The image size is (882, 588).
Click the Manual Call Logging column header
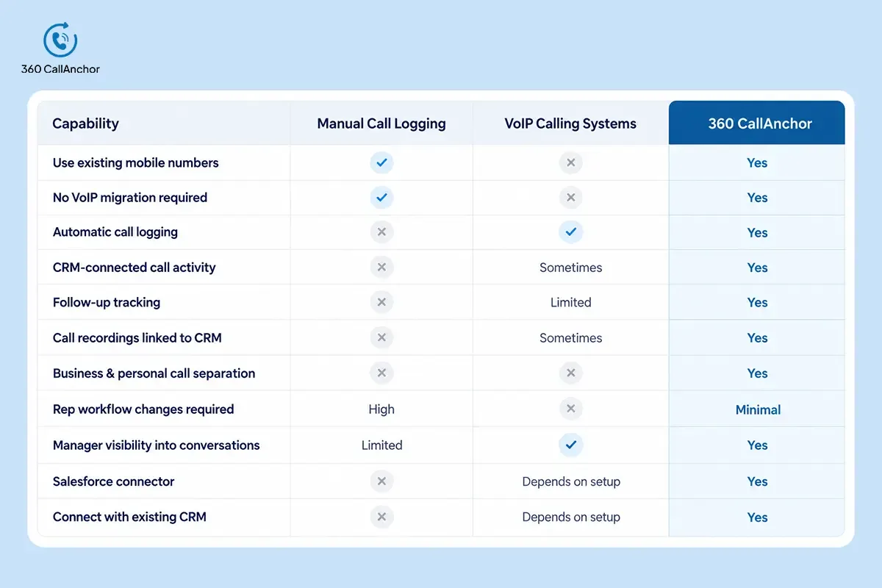click(381, 123)
